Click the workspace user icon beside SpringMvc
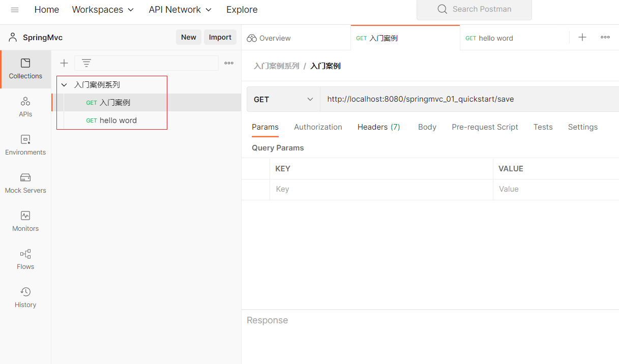The image size is (619, 364). pos(13,37)
